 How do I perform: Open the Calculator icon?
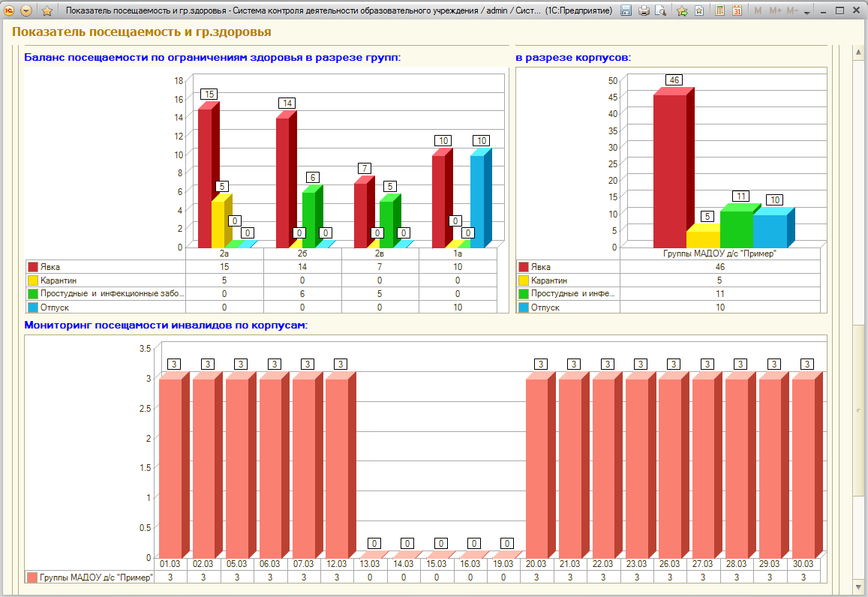click(x=719, y=10)
